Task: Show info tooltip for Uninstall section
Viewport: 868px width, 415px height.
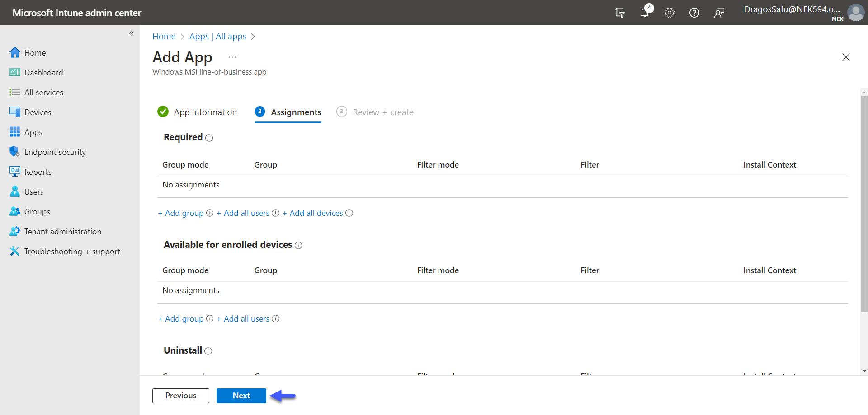Action: 208,351
